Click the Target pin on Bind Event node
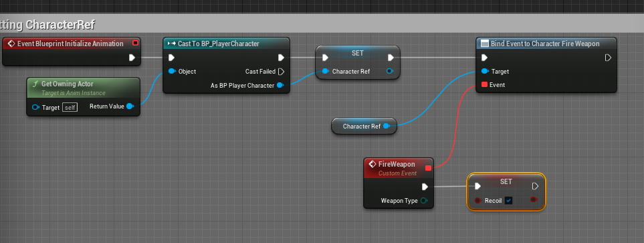This screenshot has width=644, height=243. 485,71
